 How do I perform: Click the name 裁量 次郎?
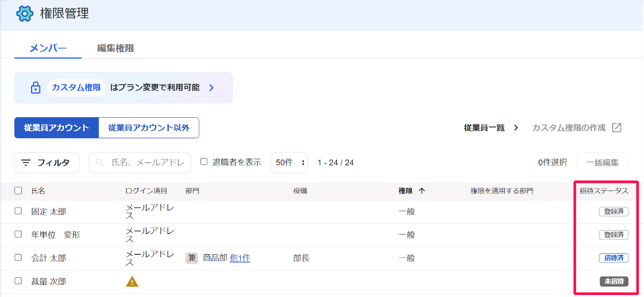click(x=49, y=281)
